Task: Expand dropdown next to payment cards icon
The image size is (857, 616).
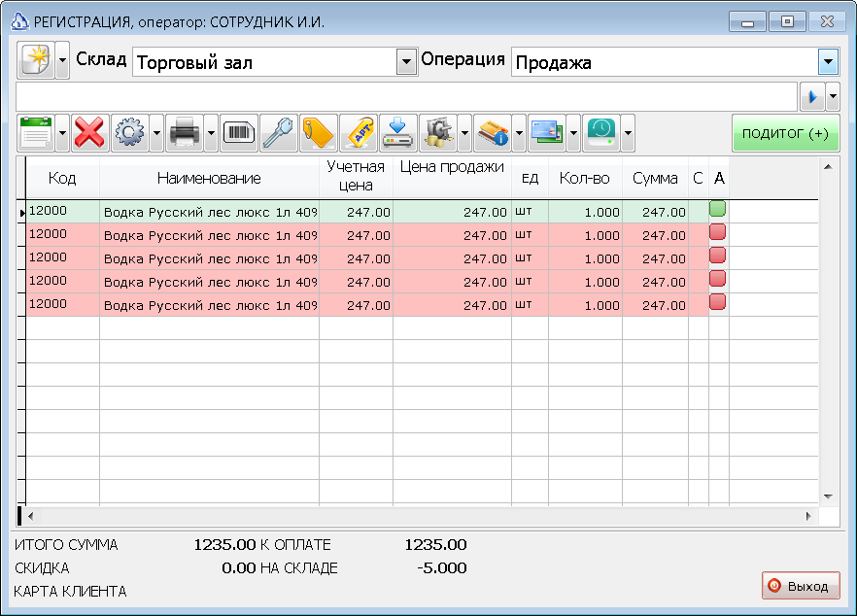Action: coord(573,133)
